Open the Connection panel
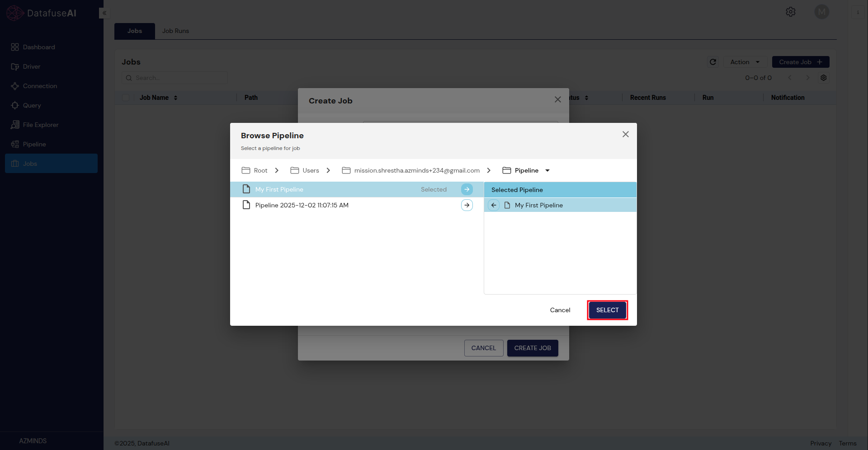Image resolution: width=868 pixels, height=450 pixels. (40, 86)
